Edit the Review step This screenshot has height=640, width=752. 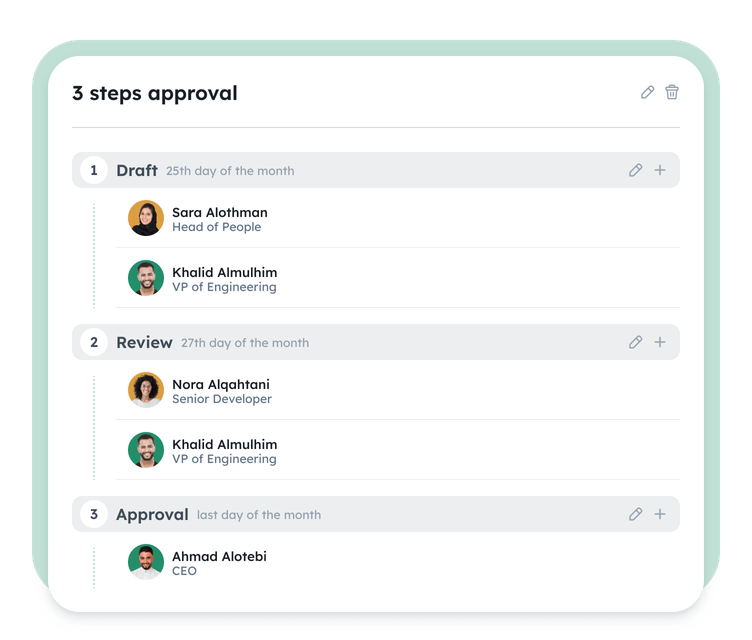635,343
